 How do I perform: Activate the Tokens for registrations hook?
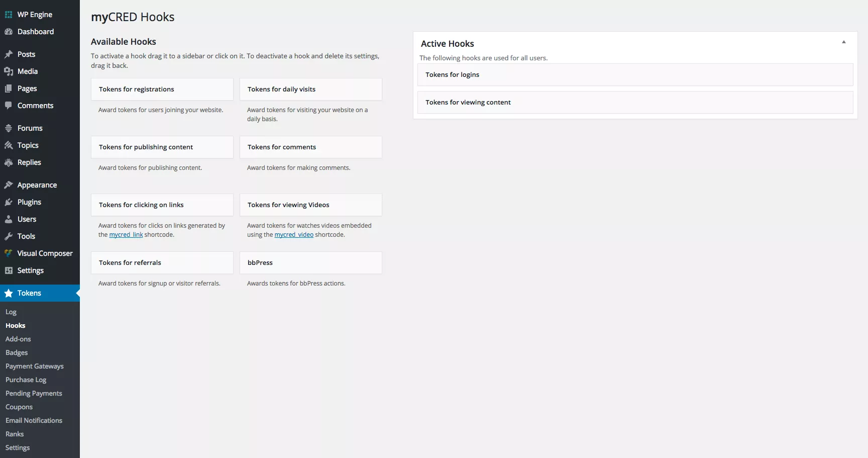[x=162, y=89]
